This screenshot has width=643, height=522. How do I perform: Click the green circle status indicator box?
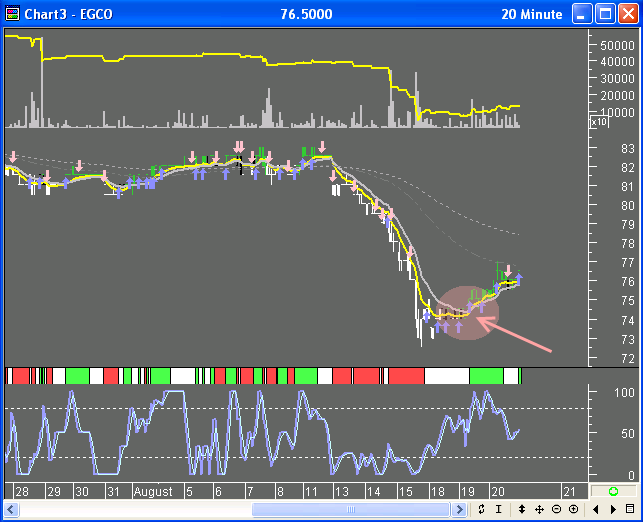(613, 491)
